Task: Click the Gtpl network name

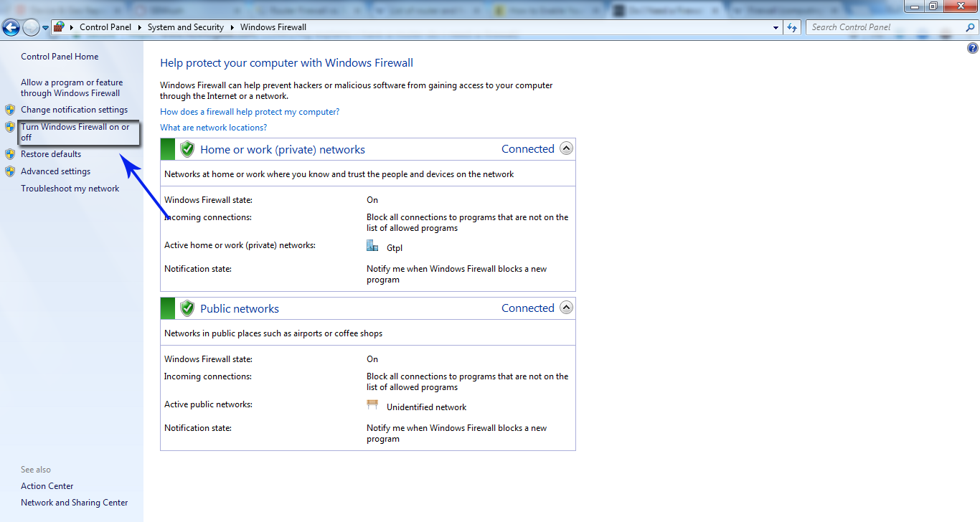Action: click(395, 248)
